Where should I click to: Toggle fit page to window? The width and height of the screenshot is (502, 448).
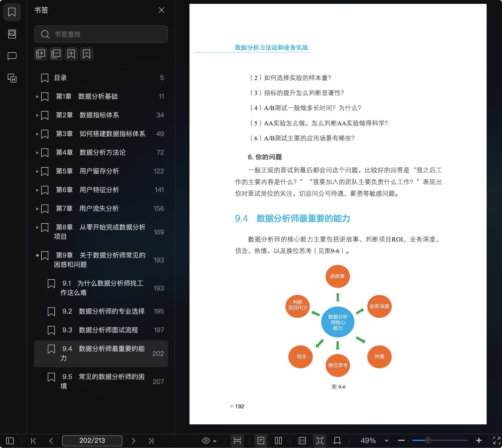(320, 441)
